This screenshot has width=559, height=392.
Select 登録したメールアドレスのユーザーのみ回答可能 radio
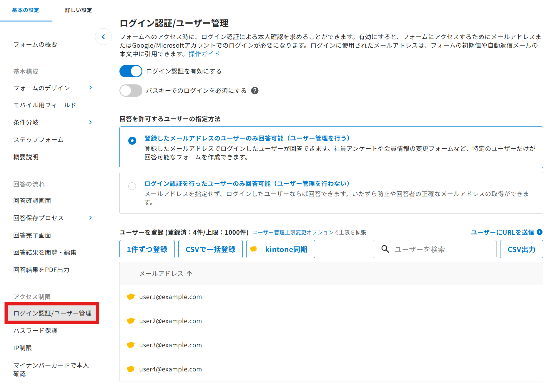[x=132, y=141]
